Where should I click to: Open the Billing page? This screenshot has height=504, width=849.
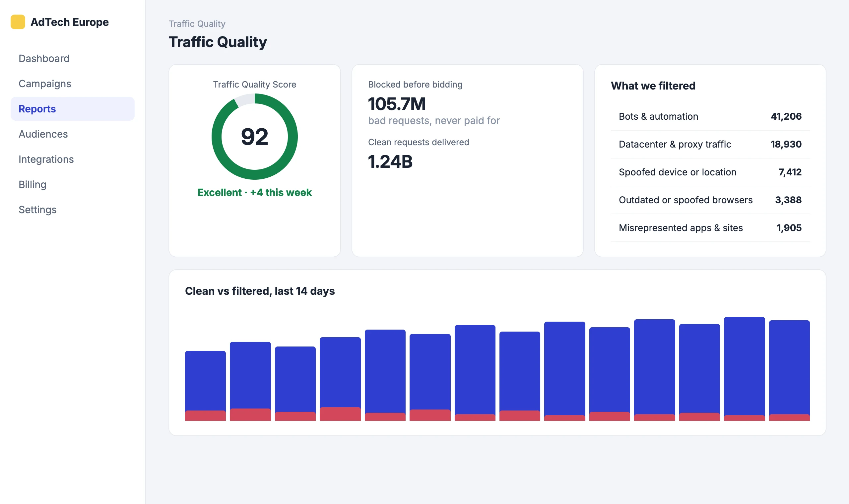pos(72,184)
